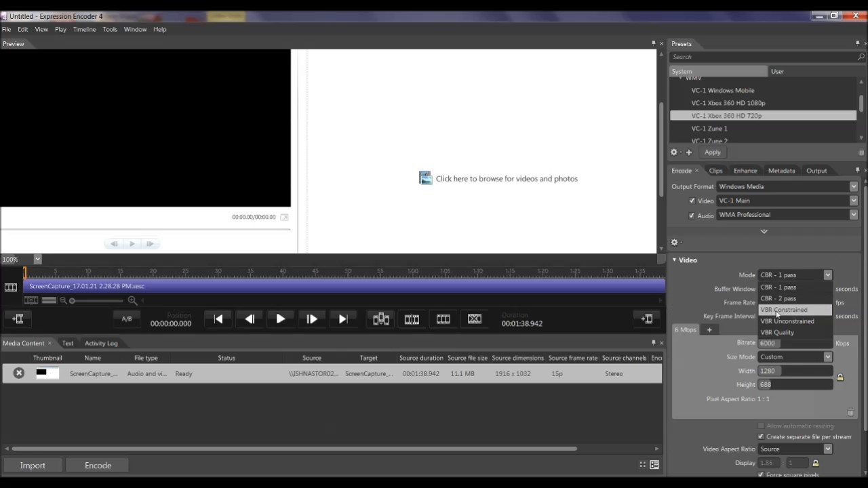The height and width of the screenshot is (488, 868).
Task: Click the plus icon next to Apply
Action: click(689, 152)
